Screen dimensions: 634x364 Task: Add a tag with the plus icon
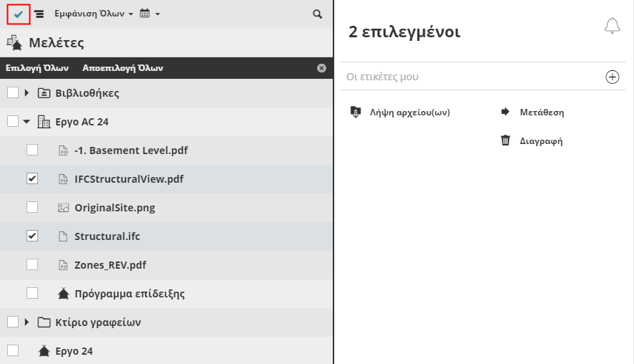(x=612, y=77)
